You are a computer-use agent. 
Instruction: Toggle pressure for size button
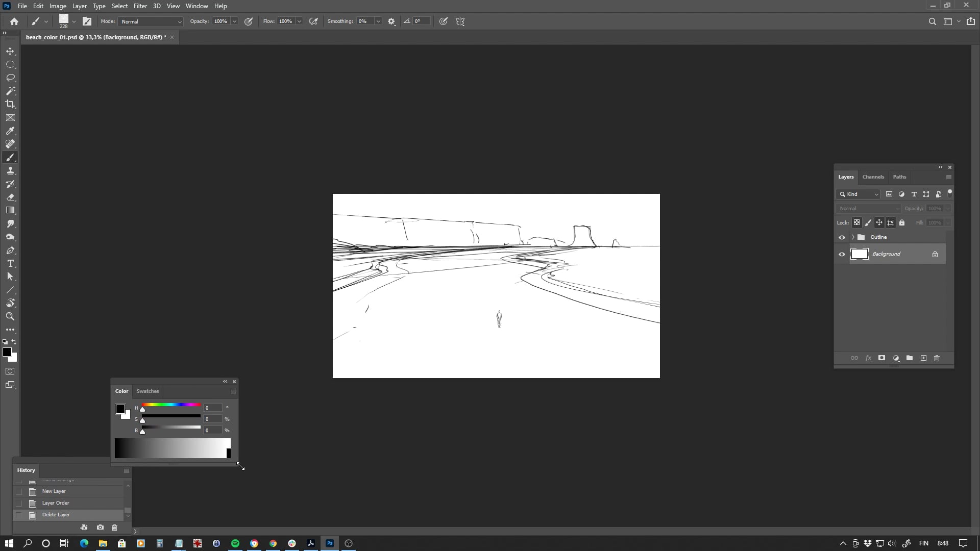tap(444, 21)
